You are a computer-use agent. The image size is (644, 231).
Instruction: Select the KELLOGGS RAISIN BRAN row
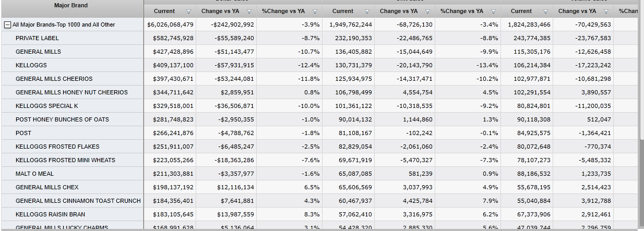tap(50, 214)
